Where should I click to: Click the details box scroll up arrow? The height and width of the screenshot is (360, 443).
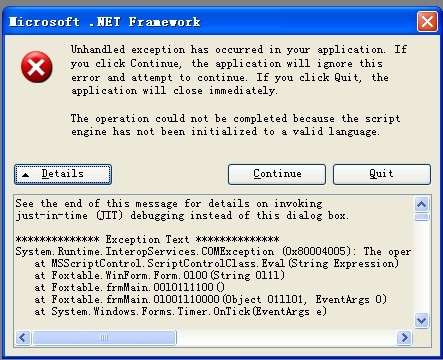(x=422, y=204)
